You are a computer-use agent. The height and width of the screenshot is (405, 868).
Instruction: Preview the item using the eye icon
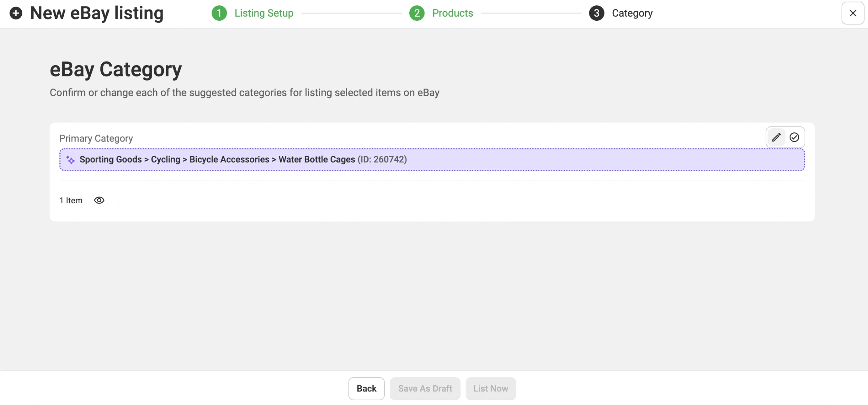point(99,200)
